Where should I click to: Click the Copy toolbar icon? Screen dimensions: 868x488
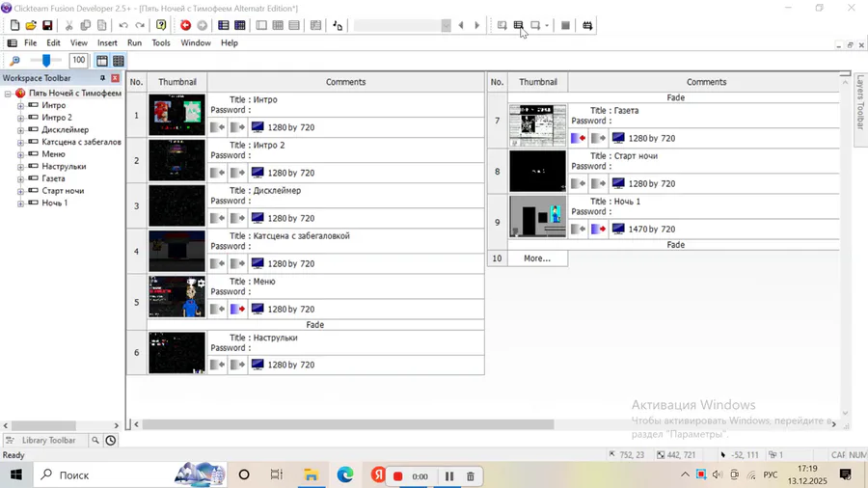pyautogui.click(x=85, y=25)
